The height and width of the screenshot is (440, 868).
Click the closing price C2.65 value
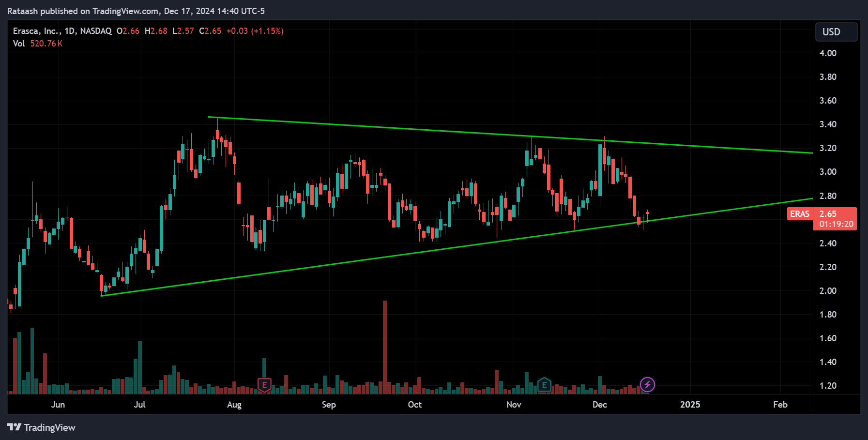[210, 31]
